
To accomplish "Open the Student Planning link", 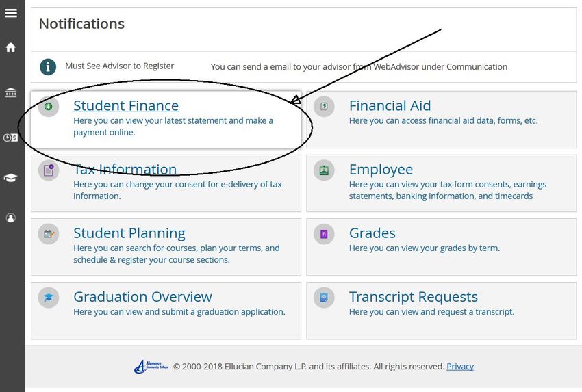I will click(129, 233).
